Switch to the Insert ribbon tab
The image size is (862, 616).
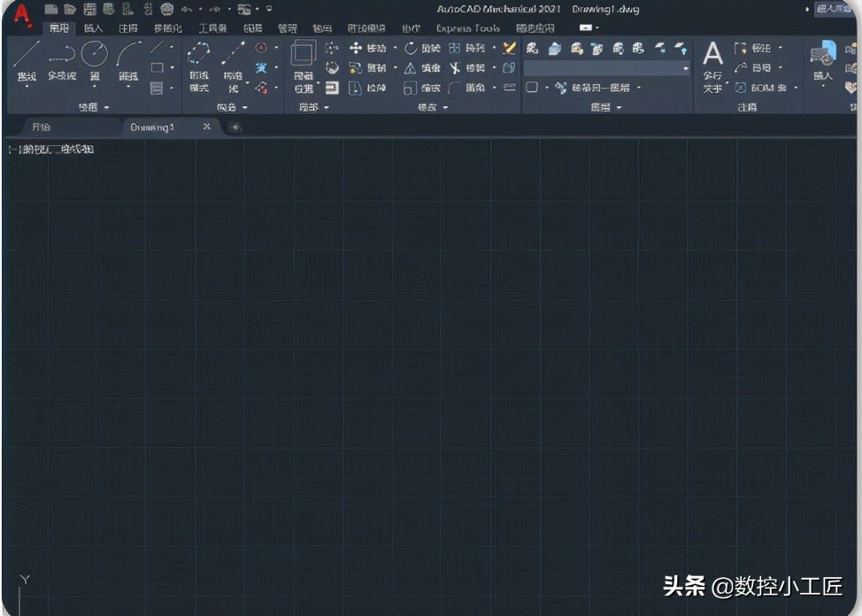(94, 27)
